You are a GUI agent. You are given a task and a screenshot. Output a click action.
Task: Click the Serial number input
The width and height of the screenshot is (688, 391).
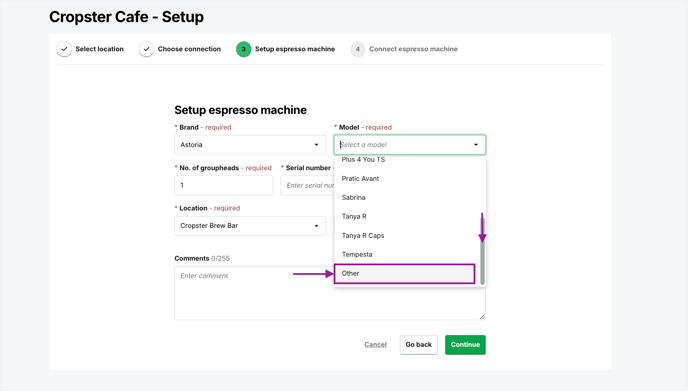307,185
